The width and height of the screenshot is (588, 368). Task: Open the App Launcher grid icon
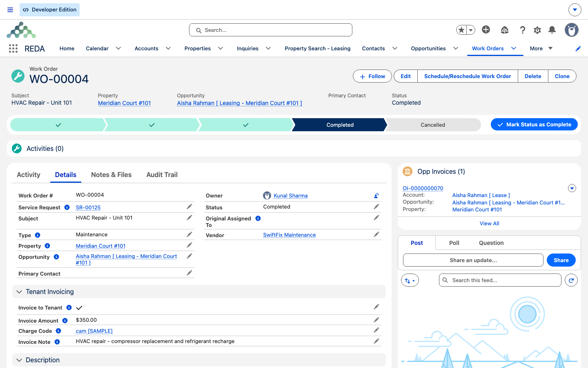(x=13, y=49)
